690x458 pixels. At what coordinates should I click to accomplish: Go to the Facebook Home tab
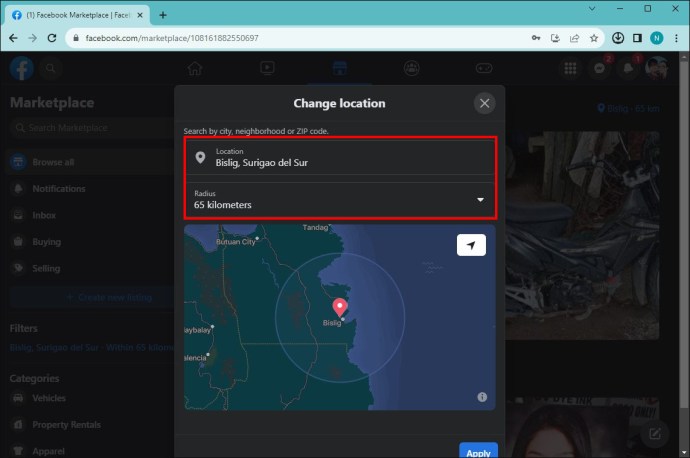pyautogui.click(x=195, y=68)
